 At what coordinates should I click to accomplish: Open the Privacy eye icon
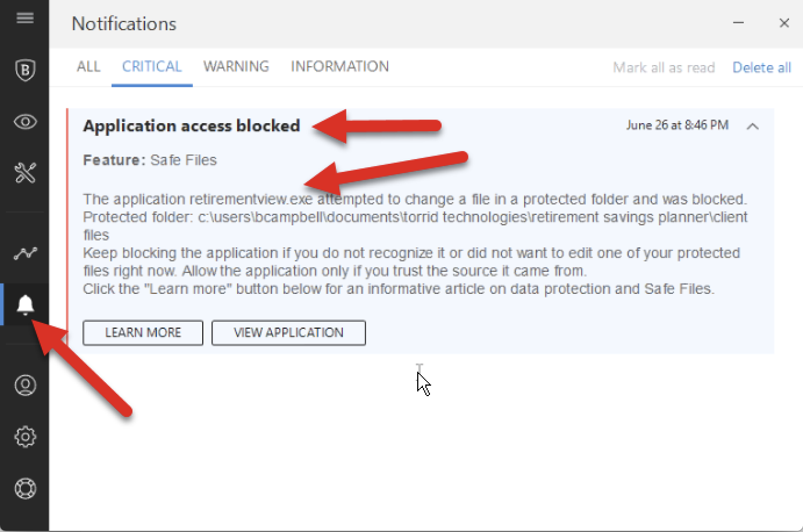pyautogui.click(x=25, y=122)
